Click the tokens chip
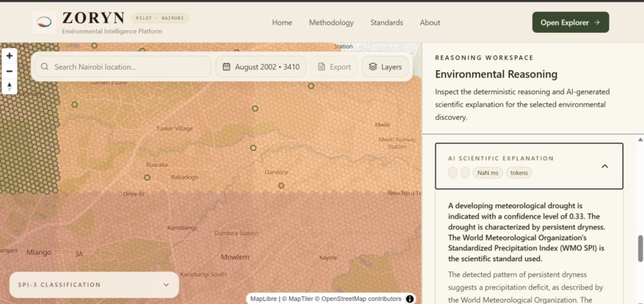 [519, 172]
